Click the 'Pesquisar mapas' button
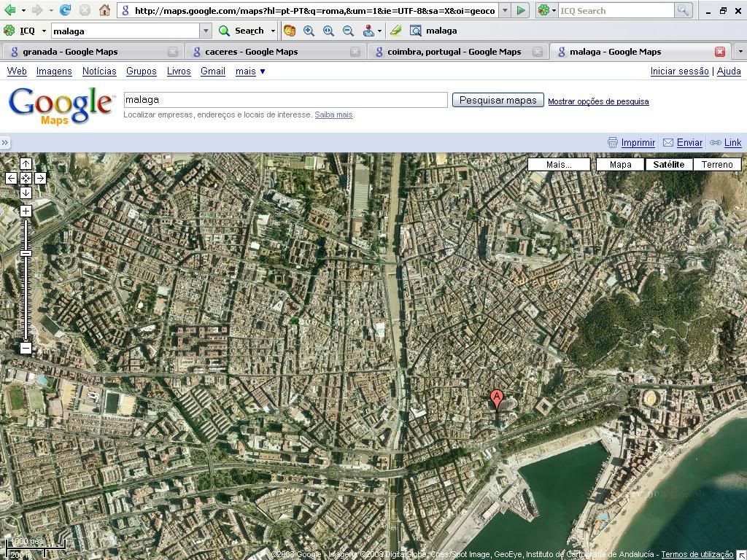 [498, 100]
